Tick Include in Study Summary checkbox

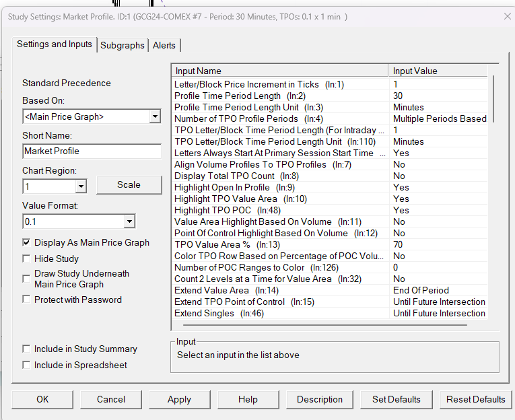click(27, 349)
